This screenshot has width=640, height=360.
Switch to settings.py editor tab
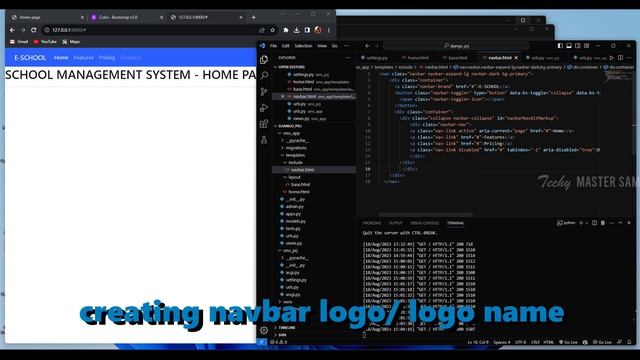(x=376, y=58)
